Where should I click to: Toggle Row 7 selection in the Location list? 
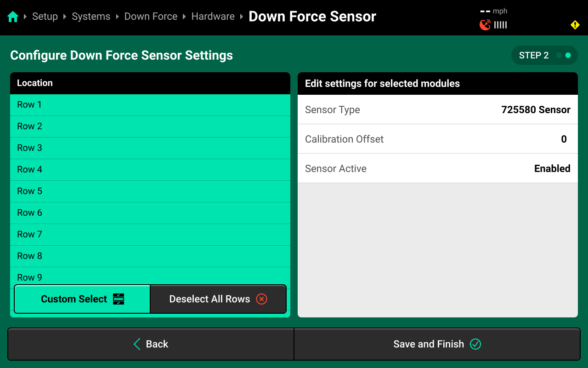150,235
